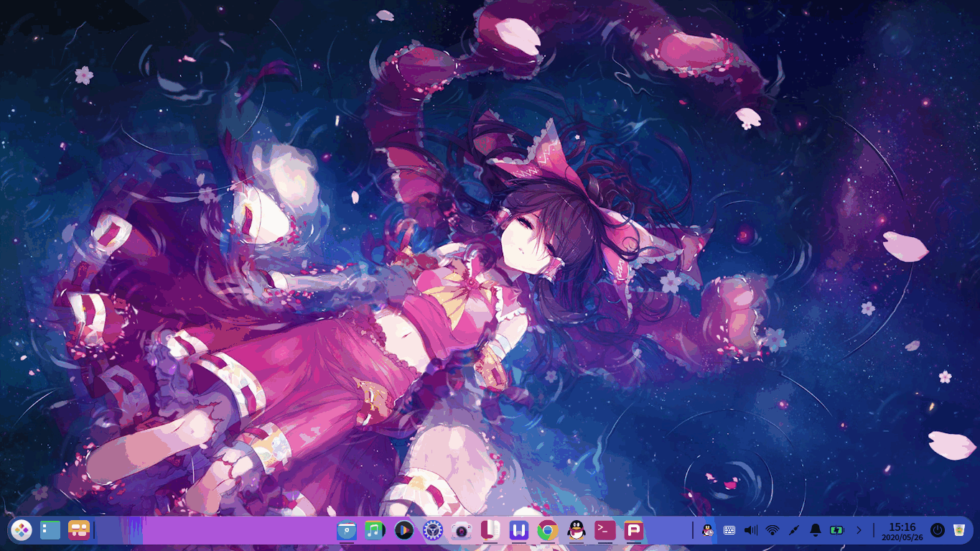
Task: Open the volume control in tray
Action: (751, 530)
